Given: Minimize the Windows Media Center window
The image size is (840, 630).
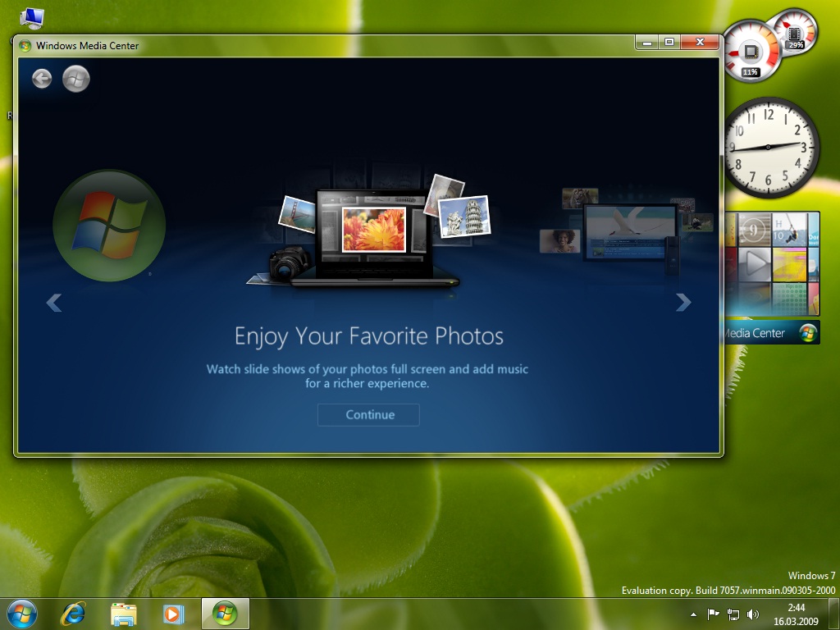Looking at the screenshot, I should click(647, 43).
